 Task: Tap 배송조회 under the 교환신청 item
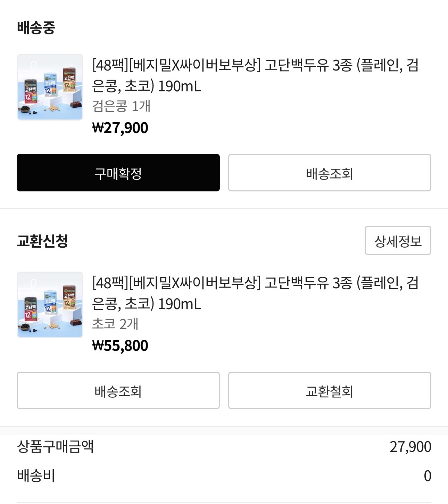click(118, 390)
